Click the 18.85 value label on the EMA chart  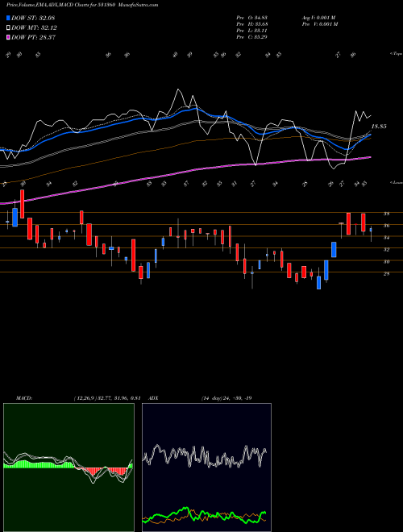379,127
